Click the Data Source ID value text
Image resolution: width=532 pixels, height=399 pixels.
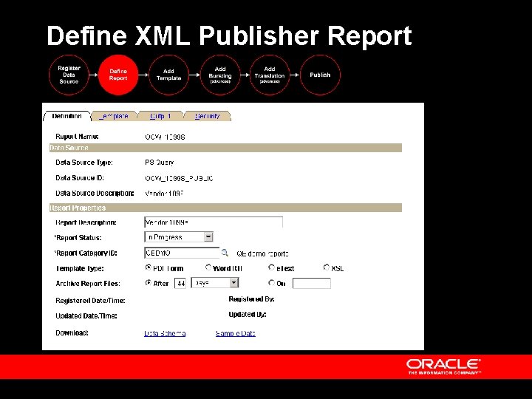point(179,178)
